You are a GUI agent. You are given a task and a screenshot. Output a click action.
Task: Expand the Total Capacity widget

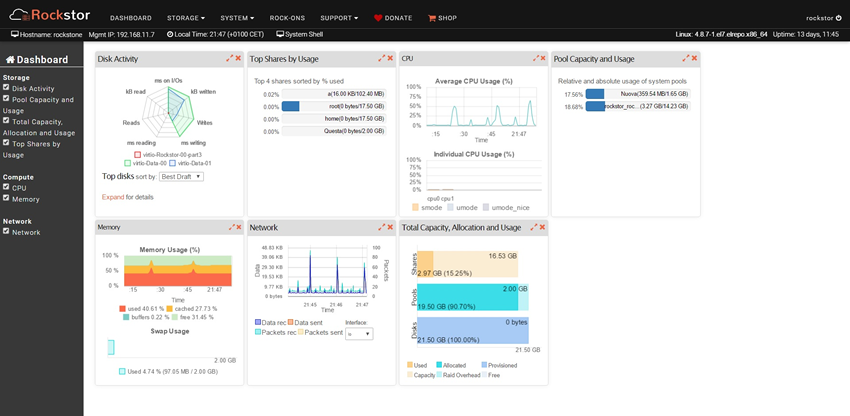[532, 228]
